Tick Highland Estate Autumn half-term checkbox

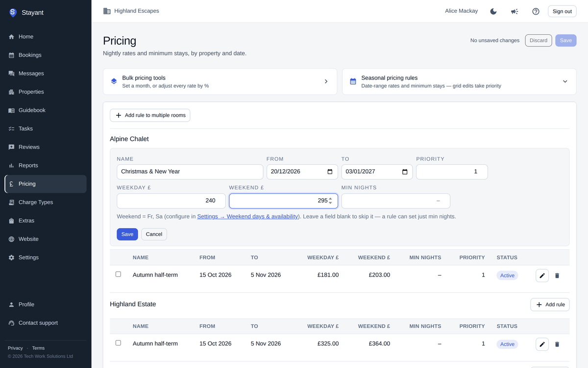[x=118, y=343]
